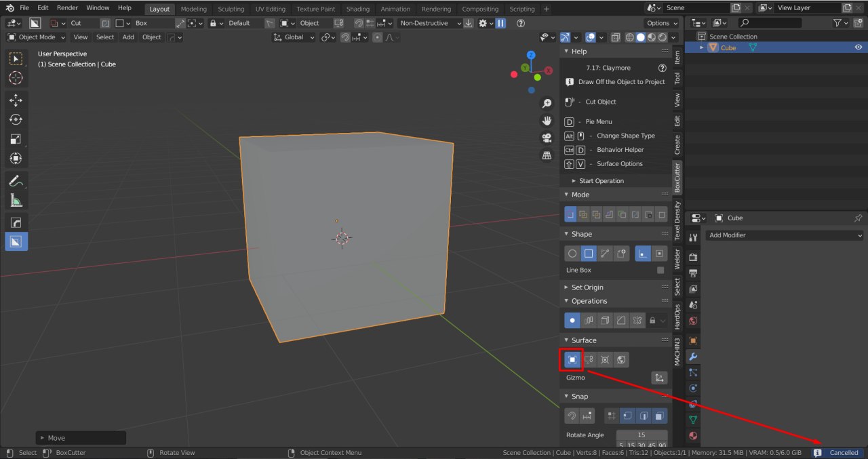This screenshot has height=459, width=868.
Task: Click the viewport Select menu button
Action: 105,37
